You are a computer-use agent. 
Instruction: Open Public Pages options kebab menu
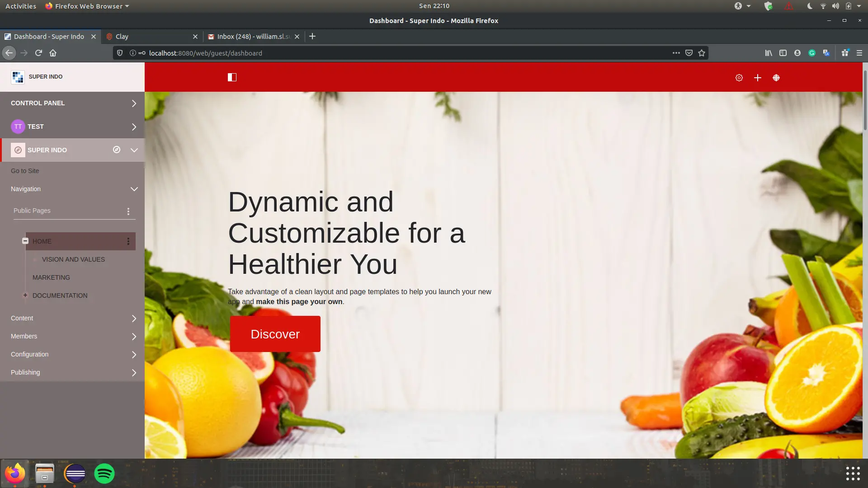click(128, 211)
